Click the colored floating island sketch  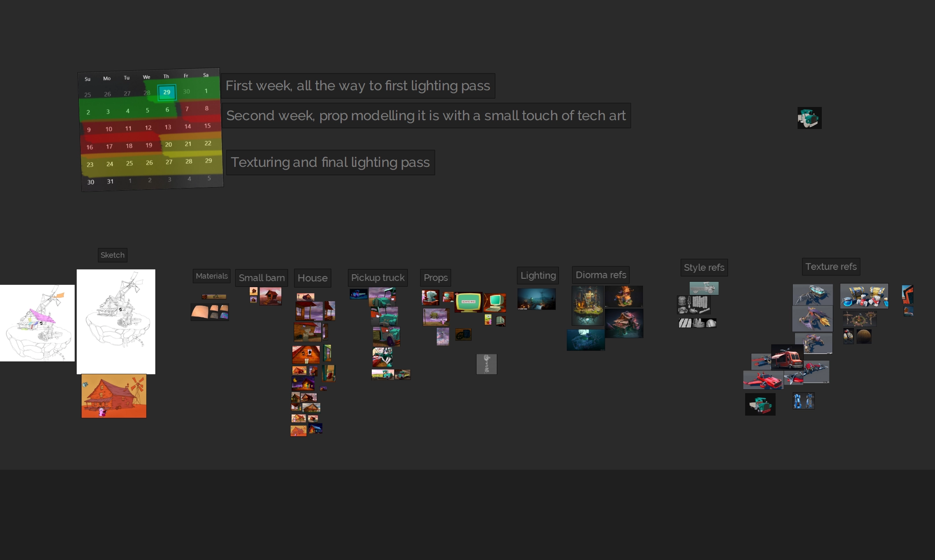pos(37,323)
